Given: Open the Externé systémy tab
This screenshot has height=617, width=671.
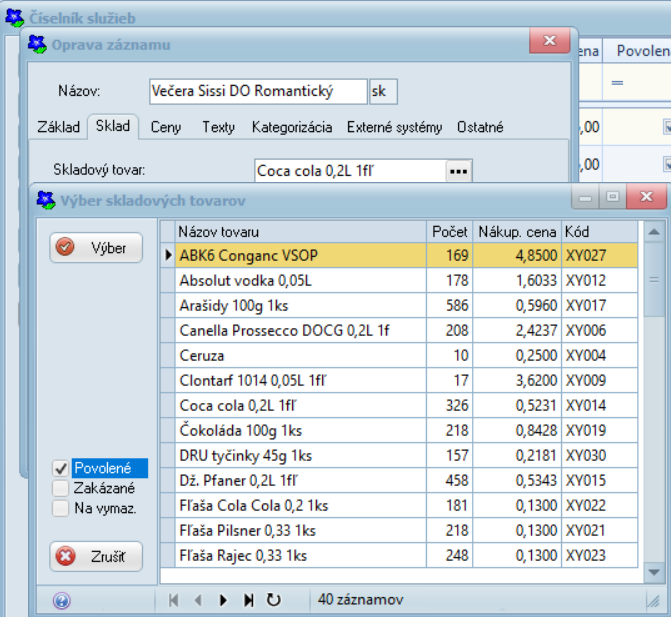Looking at the screenshot, I should tap(394, 127).
